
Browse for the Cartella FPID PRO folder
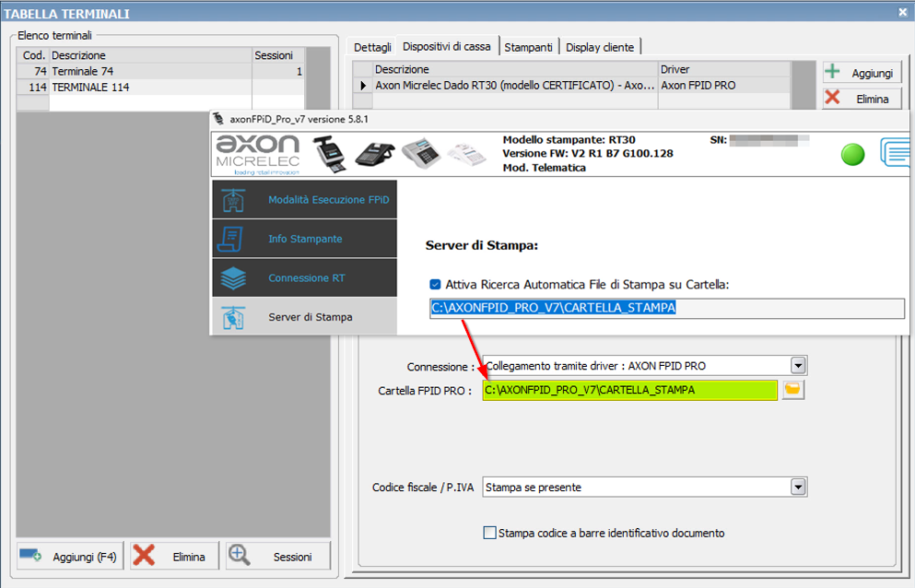792,390
